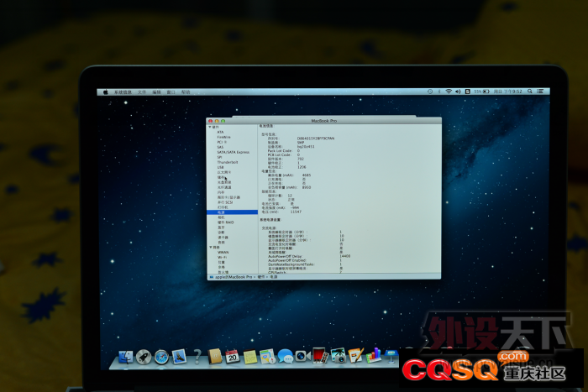The height and width of the screenshot is (392, 588).
Task: Open Spotlight search magnifier
Action: (530, 91)
